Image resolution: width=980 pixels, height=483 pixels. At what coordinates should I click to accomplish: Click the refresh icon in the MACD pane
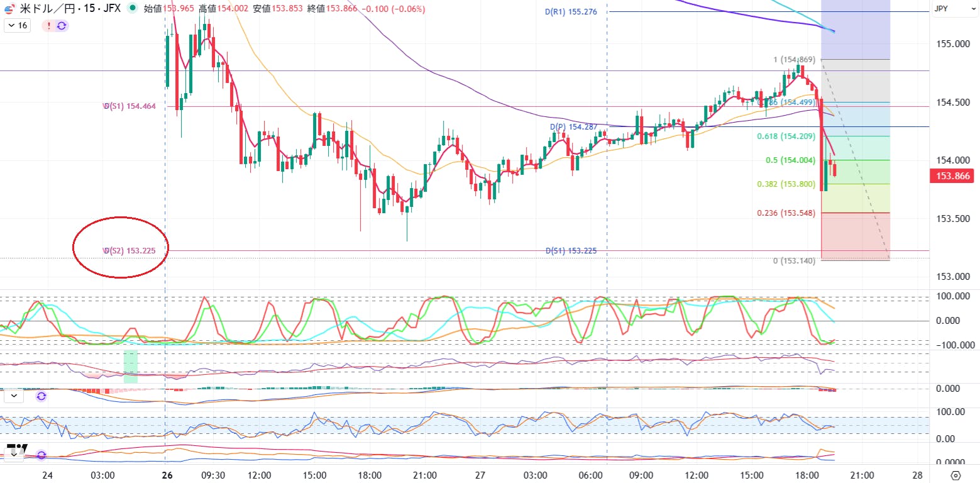pyautogui.click(x=41, y=396)
